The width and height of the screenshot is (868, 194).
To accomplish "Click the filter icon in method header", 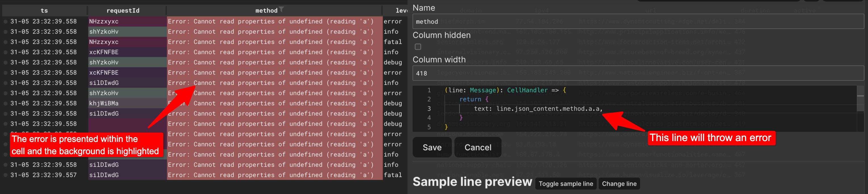I will [x=281, y=10].
